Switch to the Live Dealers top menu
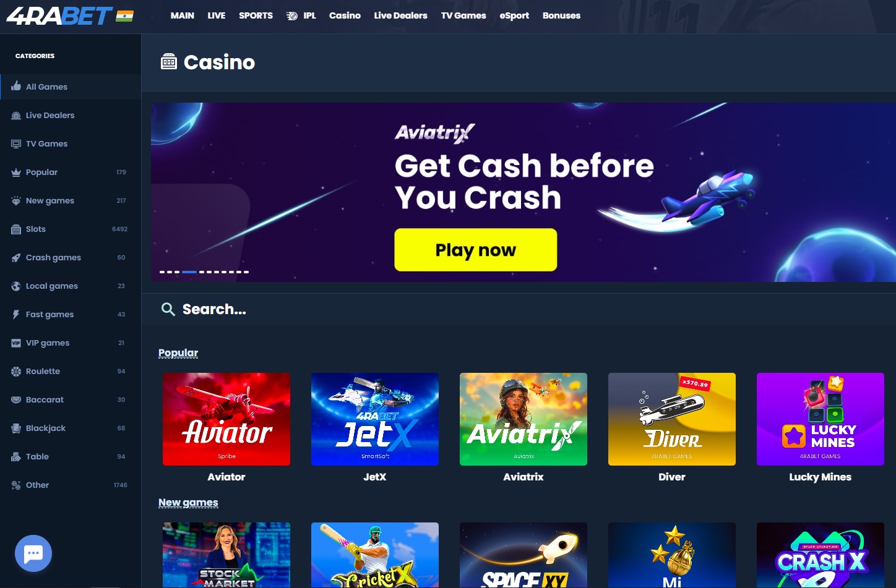The image size is (896, 588). [x=400, y=15]
